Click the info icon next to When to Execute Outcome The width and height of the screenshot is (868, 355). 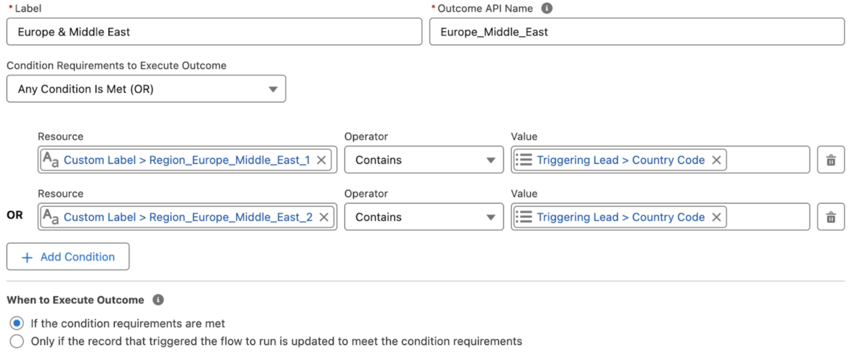157,300
